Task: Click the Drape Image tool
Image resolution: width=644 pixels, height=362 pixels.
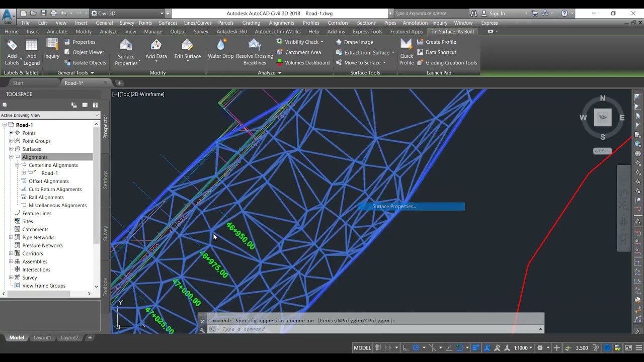Action: 354,42
